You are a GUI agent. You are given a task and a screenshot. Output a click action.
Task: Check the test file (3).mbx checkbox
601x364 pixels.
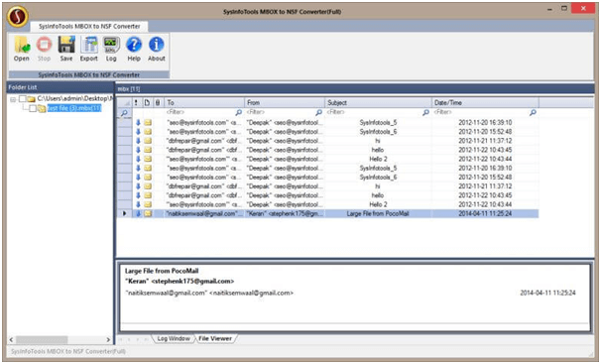(33, 109)
